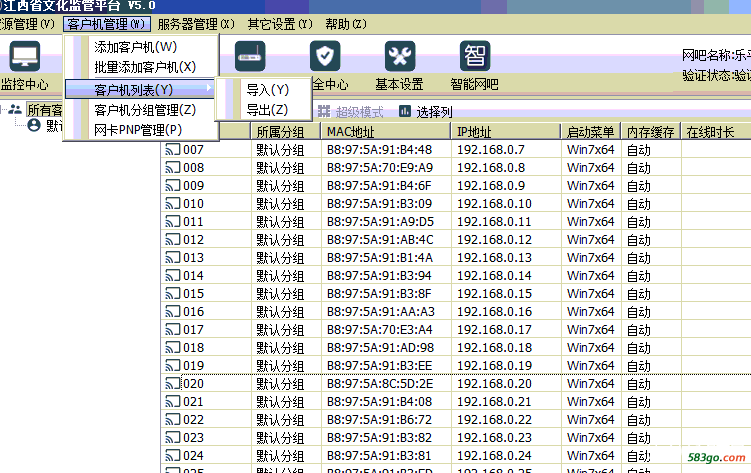Open the 帮助 menu
The image size is (751, 473).
(344, 23)
